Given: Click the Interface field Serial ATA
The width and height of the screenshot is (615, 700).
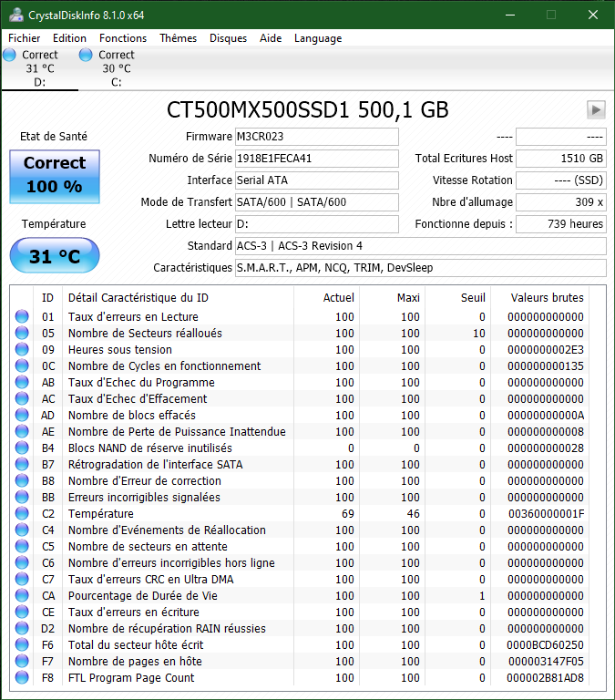Looking at the screenshot, I should coord(317,180).
